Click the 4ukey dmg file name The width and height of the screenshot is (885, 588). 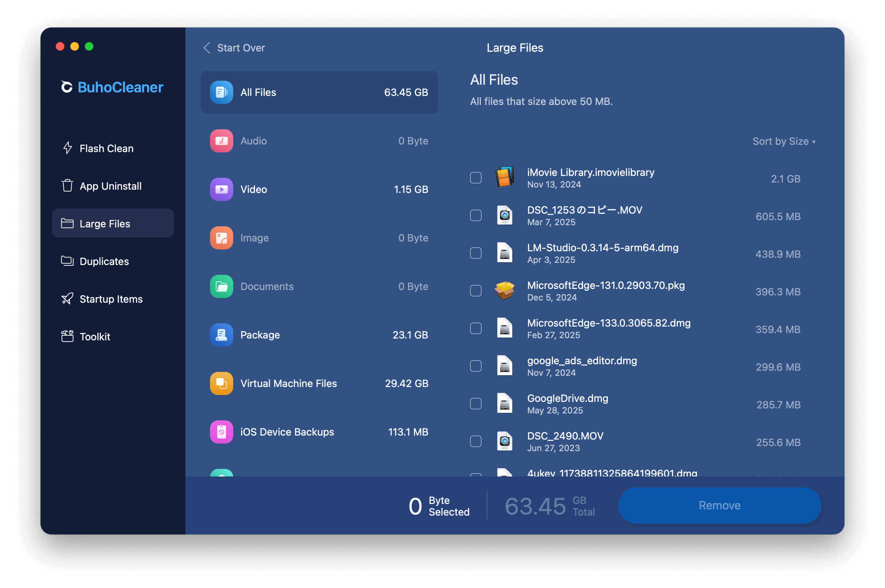(612, 472)
